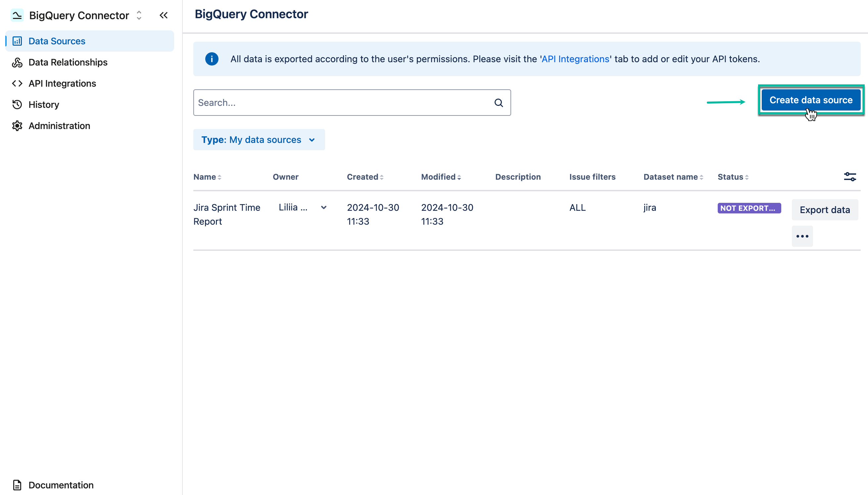Collapse the sidebar with the double chevron
The height and width of the screenshot is (495, 868).
coord(164,15)
